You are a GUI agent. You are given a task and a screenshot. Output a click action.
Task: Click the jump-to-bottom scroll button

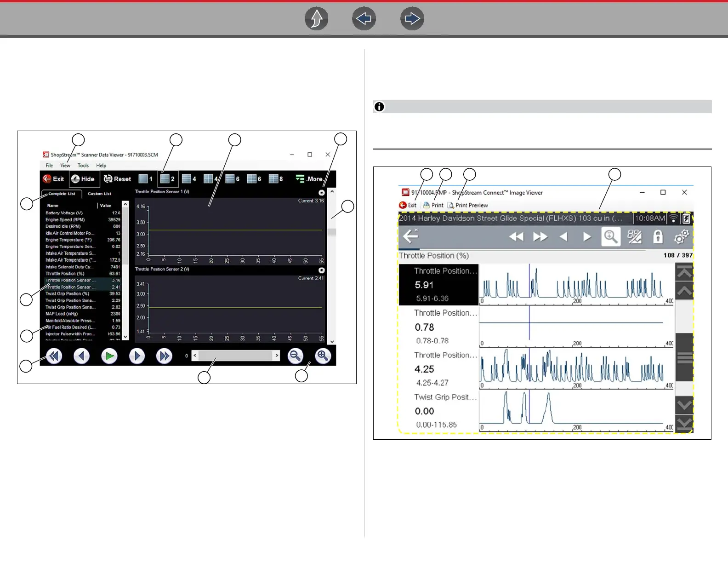684,424
